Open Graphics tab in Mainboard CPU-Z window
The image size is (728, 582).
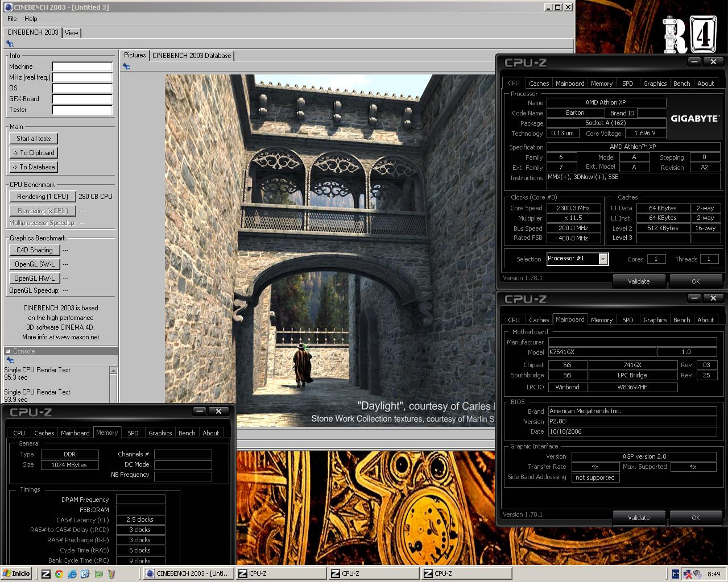click(655, 320)
